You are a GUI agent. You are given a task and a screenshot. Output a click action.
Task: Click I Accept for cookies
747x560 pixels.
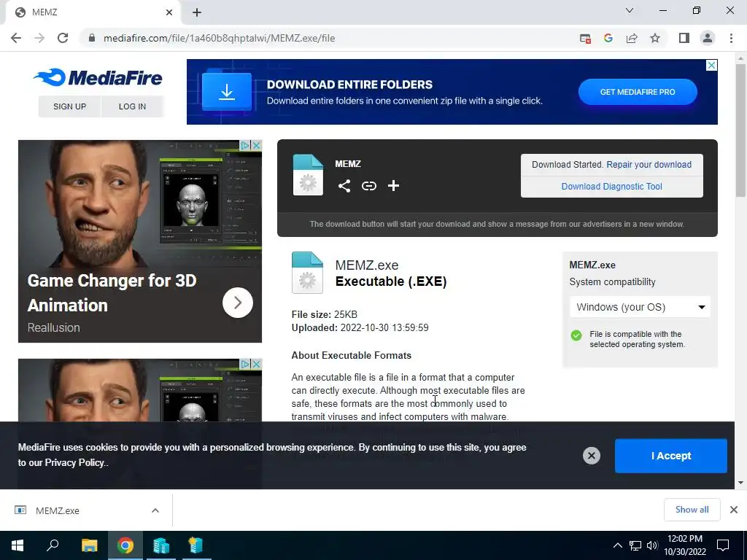[671, 456]
